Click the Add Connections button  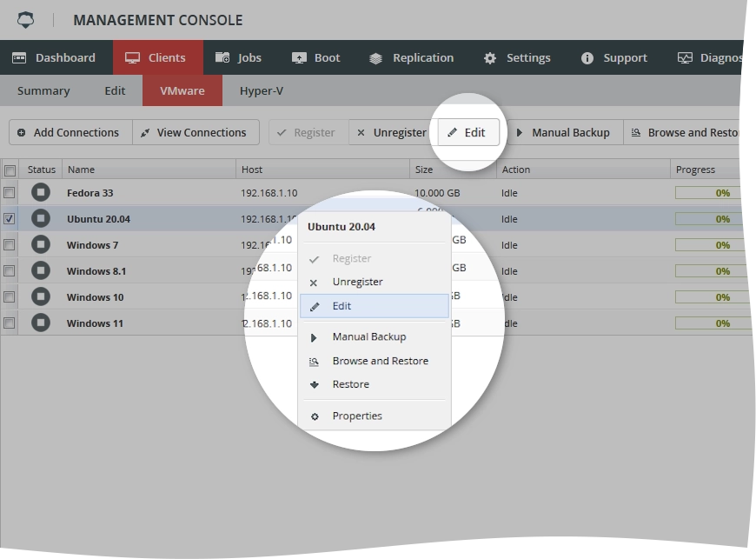point(70,132)
